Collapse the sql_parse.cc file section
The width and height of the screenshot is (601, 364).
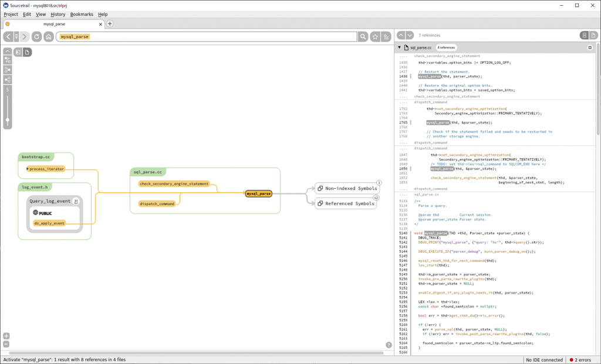click(x=399, y=47)
